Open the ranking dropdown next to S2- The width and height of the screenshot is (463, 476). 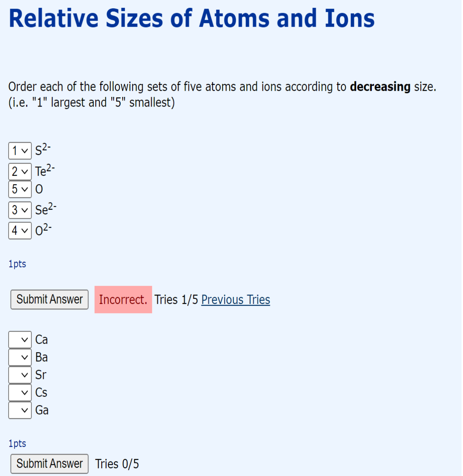tap(19, 151)
